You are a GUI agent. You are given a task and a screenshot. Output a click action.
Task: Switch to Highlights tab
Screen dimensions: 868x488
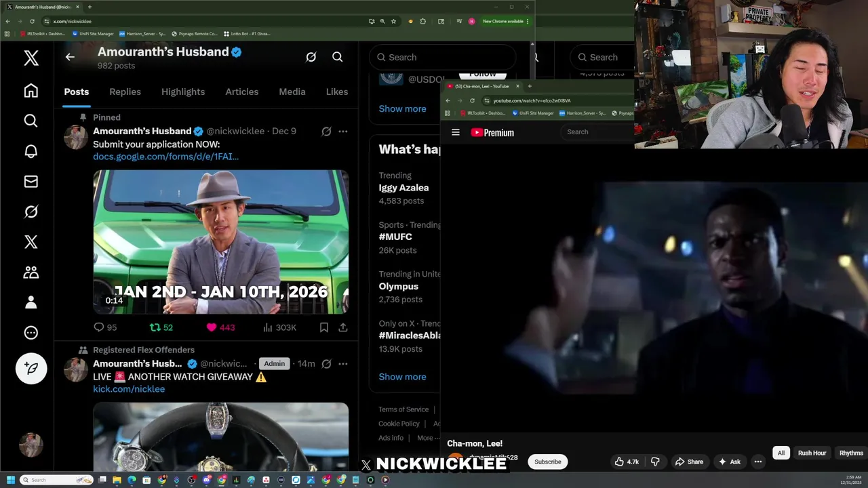coord(183,91)
